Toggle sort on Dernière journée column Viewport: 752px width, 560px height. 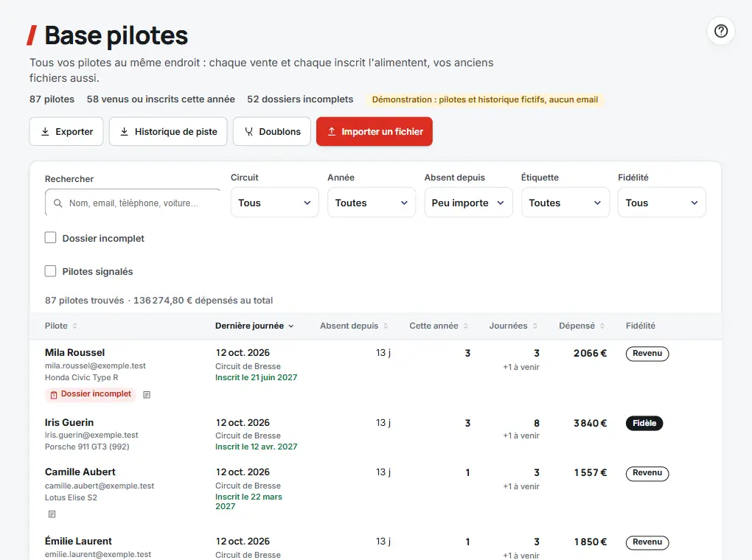pos(254,326)
